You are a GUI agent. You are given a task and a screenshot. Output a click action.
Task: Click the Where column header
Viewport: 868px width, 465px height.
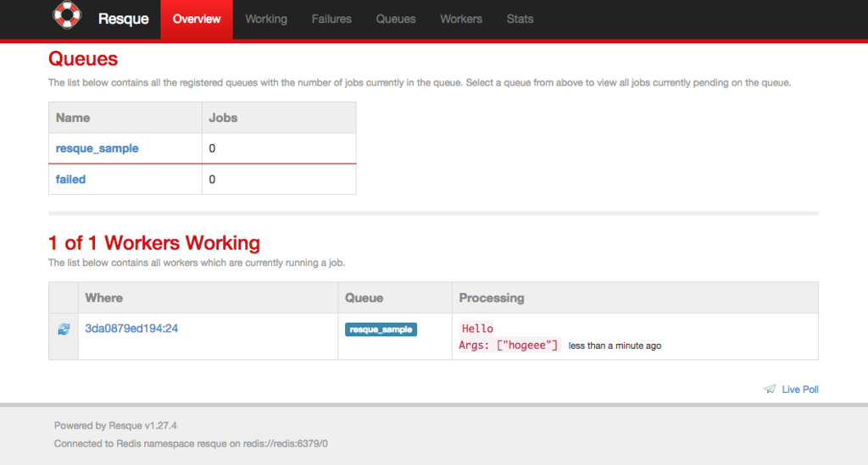[x=209, y=298]
